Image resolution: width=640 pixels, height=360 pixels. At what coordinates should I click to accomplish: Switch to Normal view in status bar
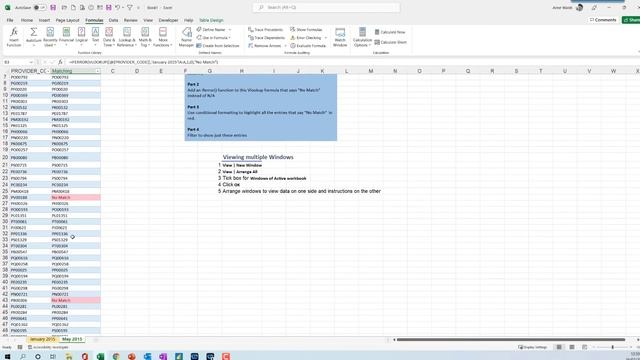pos(559,347)
